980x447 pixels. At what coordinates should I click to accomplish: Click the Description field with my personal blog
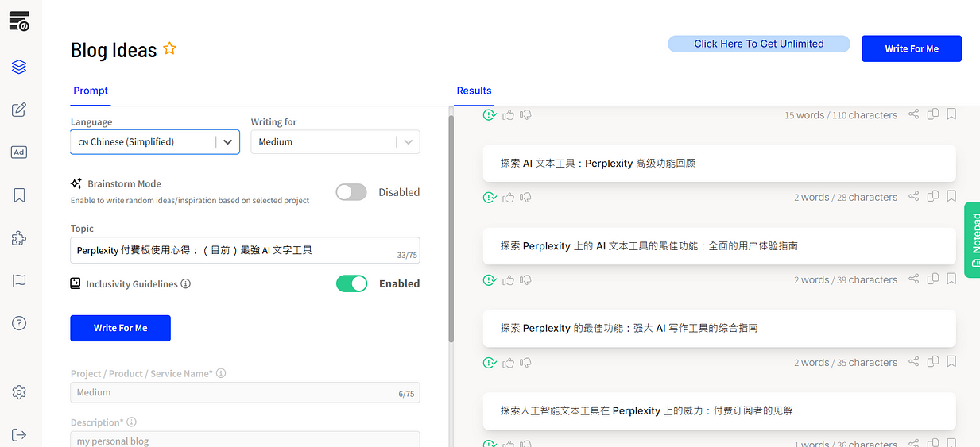[x=245, y=439]
